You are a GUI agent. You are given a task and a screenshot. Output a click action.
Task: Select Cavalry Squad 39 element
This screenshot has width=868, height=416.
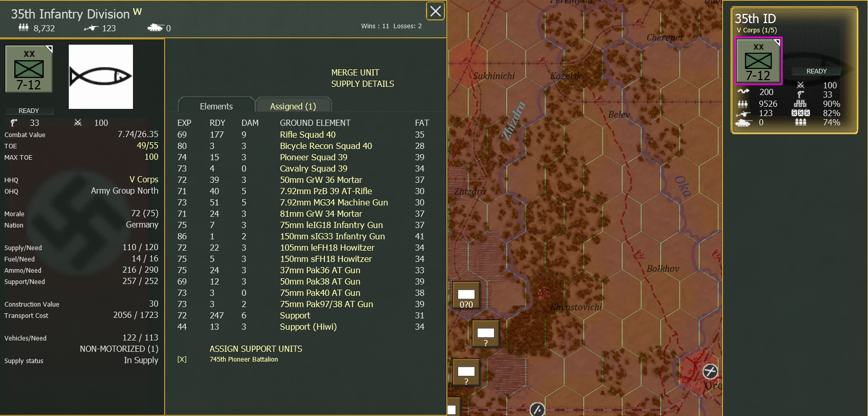point(314,168)
